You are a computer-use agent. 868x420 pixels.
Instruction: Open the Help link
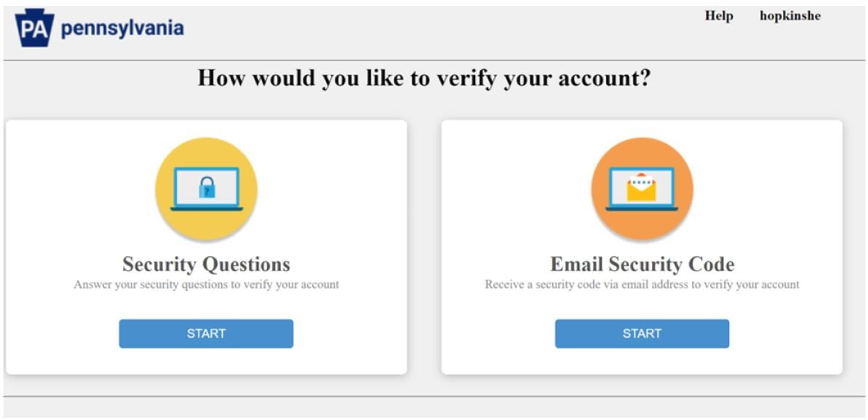coord(718,16)
